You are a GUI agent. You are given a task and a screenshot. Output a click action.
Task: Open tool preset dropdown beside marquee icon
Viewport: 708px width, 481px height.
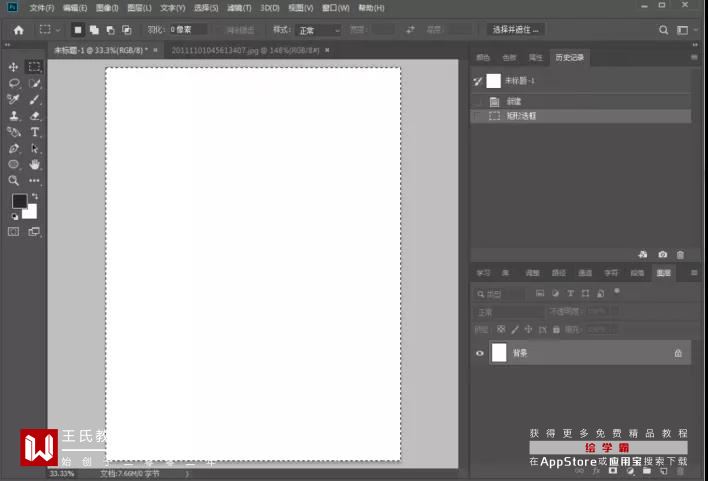click(x=58, y=30)
